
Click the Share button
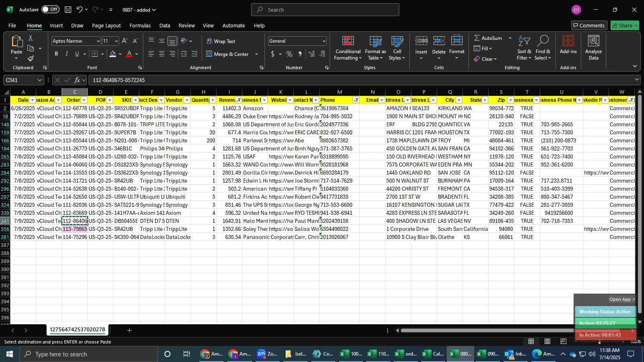625,25
